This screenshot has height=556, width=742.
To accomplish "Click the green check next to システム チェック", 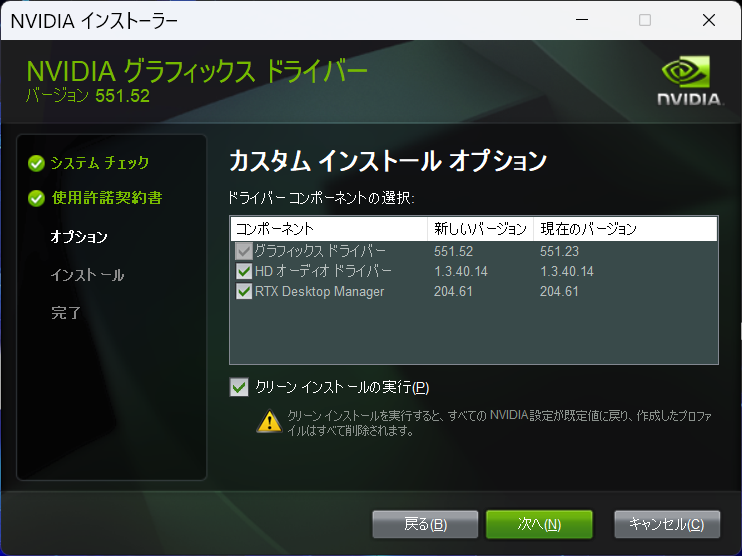I will pos(36,163).
